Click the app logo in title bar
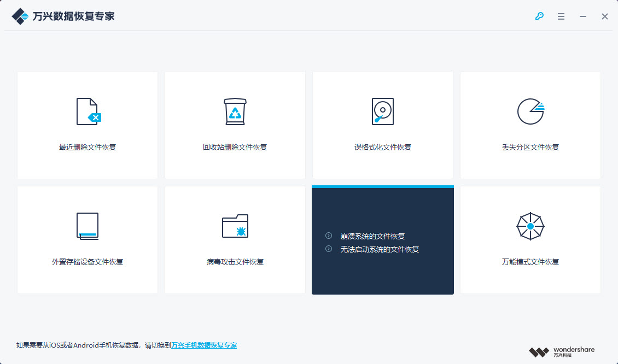The width and height of the screenshot is (618, 364). 20,16
